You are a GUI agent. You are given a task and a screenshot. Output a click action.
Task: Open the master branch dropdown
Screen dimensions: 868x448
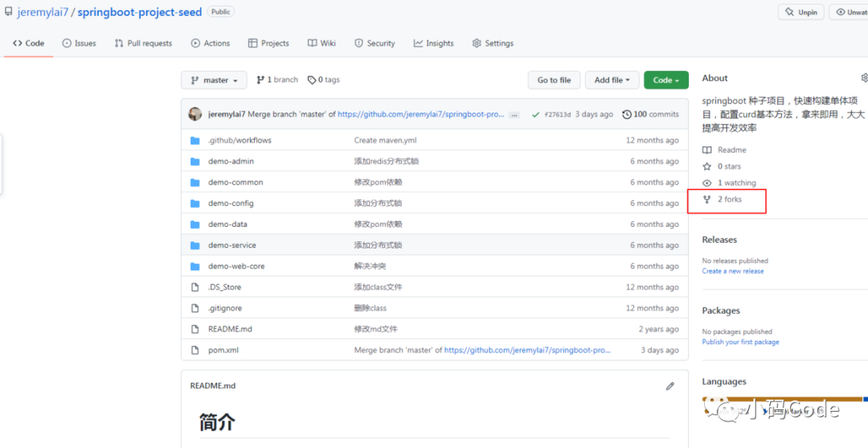tap(214, 80)
